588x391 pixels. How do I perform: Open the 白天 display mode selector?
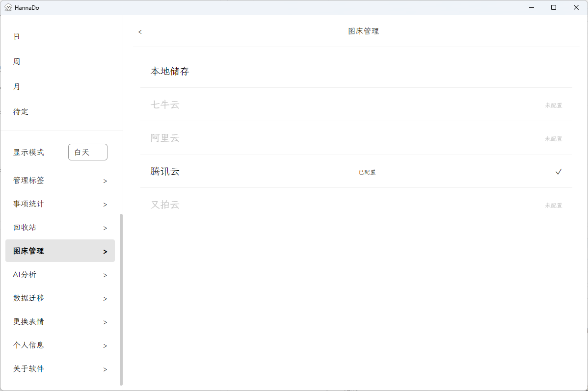[87, 152]
